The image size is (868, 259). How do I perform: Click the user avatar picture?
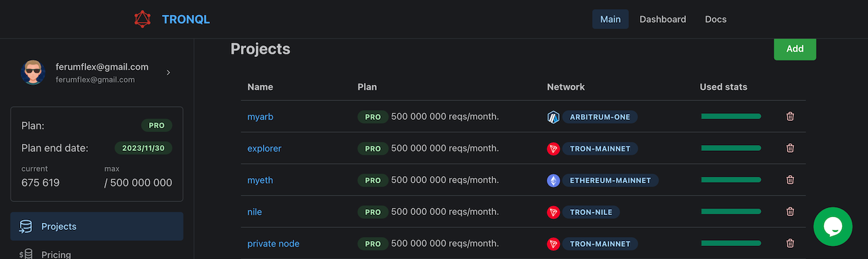coord(33,72)
